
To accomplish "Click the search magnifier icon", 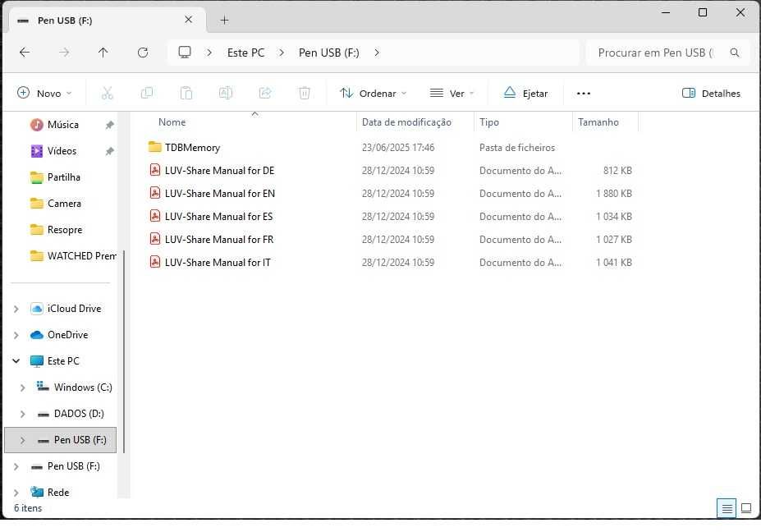I will pos(735,53).
